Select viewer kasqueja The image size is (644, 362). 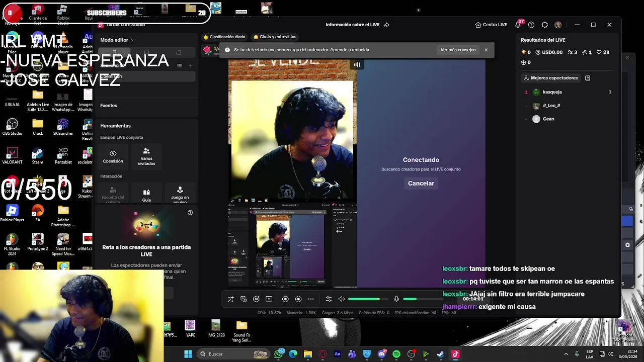tap(568, 92)
